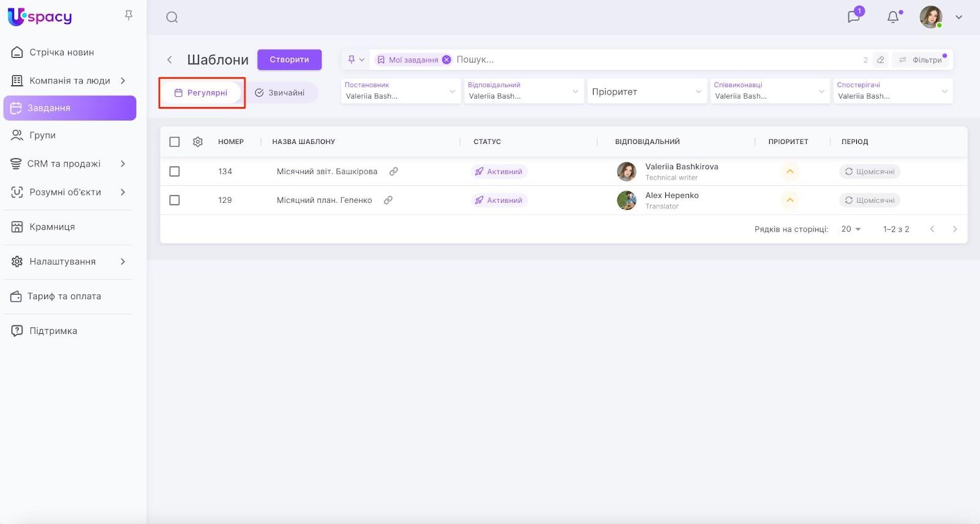Open table column settings gear
This screenshot has height=524, width=980.
[198, 142]
